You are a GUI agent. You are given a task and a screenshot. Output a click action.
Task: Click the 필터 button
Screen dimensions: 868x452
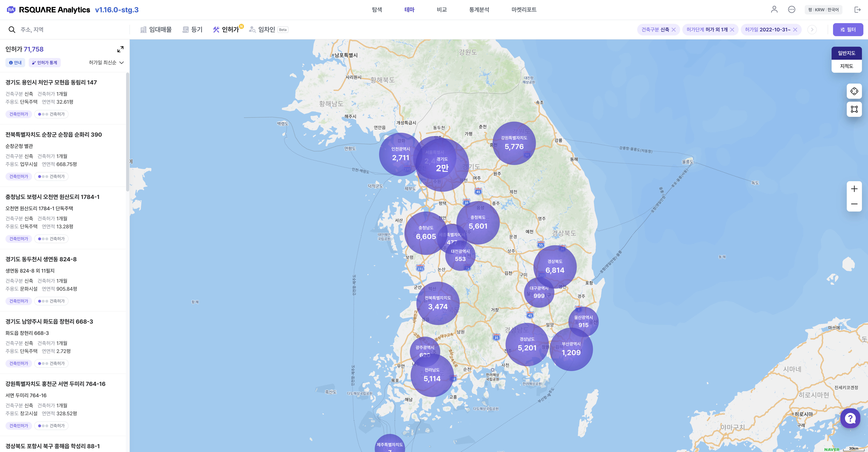[848, 30]
